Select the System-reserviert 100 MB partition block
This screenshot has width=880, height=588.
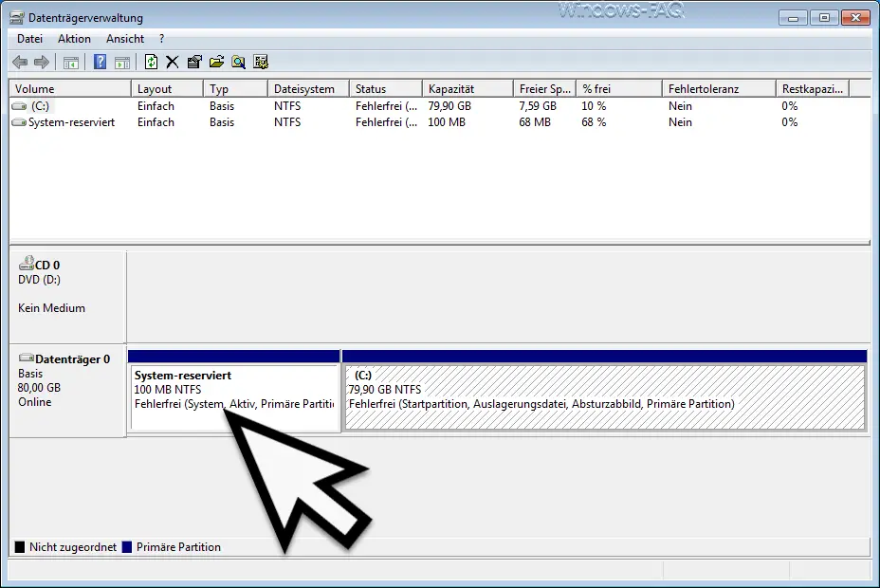[234, 391]
